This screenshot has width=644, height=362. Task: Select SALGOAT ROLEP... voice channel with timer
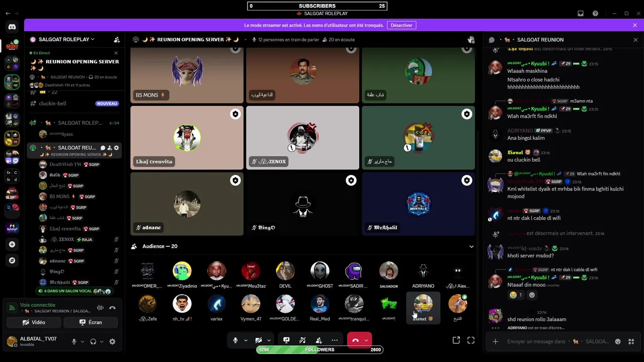pos(74,123)
